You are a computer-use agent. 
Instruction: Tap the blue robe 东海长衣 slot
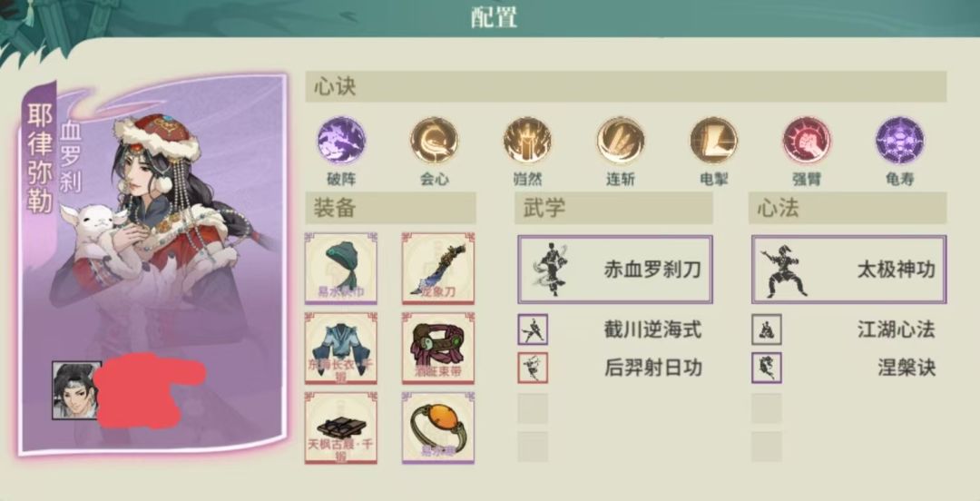340,349
